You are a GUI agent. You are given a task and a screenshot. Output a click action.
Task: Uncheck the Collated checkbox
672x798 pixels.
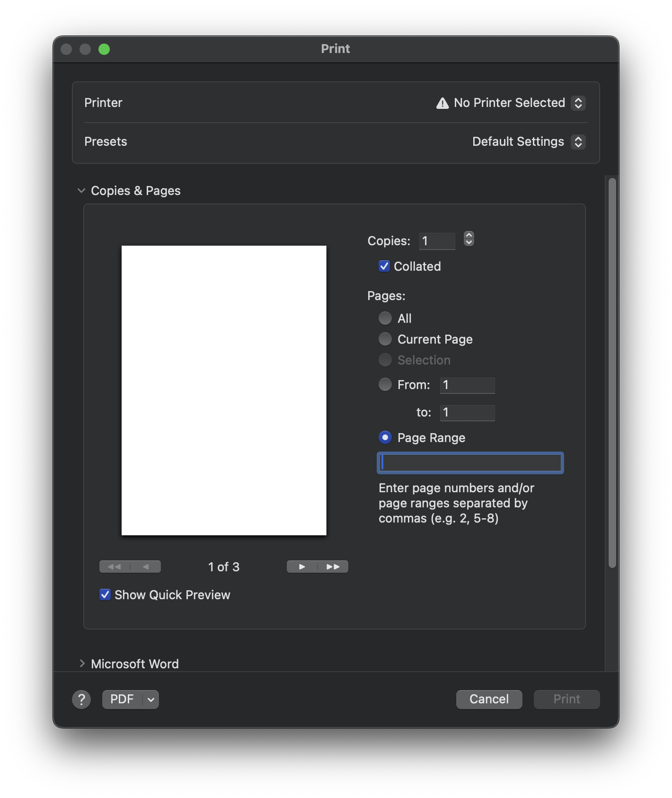[x=384, y=266]
